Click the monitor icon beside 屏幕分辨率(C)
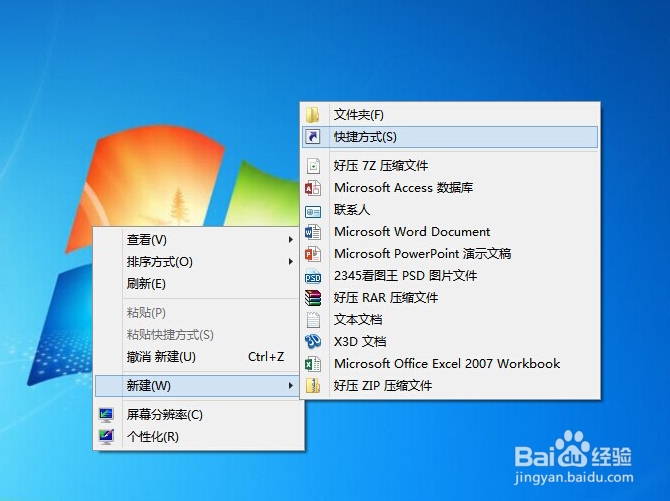Viewport: 670px width, 501px height. pos(106,415)
